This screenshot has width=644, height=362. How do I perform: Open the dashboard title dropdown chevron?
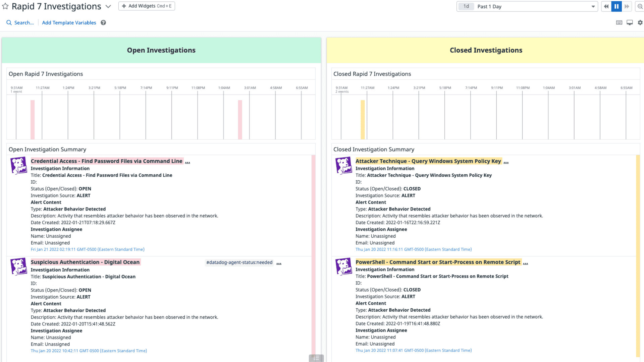click(x=108, y=6)
